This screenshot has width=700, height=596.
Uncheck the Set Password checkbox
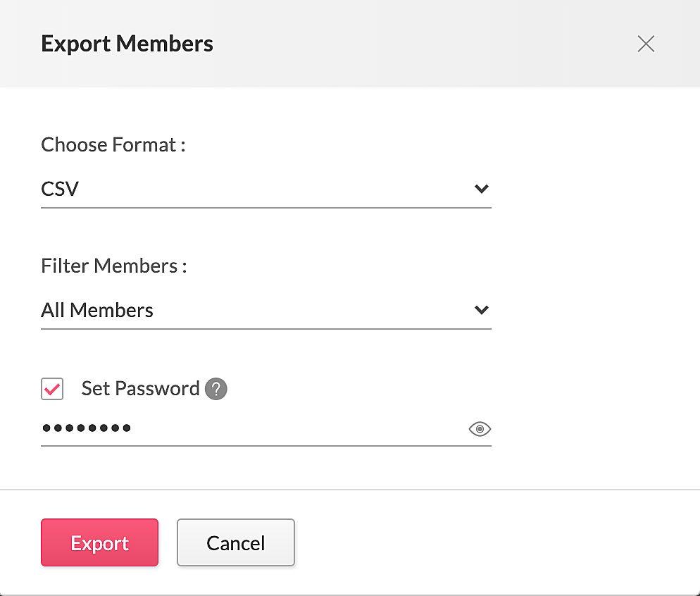point(52,389)
